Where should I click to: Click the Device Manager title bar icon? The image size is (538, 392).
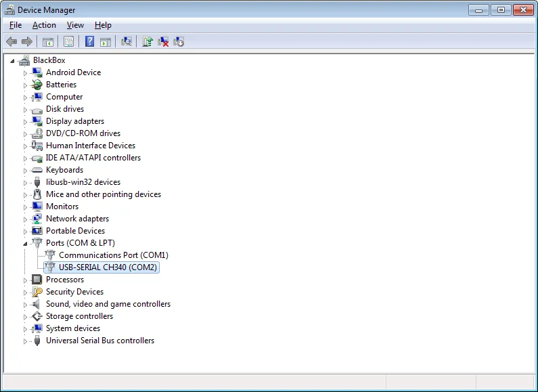[9, 10]
